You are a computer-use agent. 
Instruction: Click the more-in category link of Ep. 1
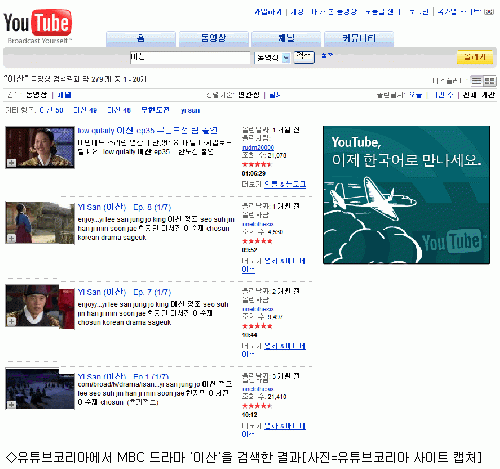[274, 430]
